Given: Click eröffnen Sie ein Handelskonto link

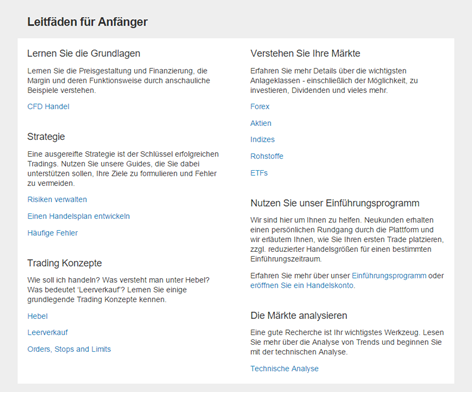Looking at the screenshot, I should [x=302, y=286].
